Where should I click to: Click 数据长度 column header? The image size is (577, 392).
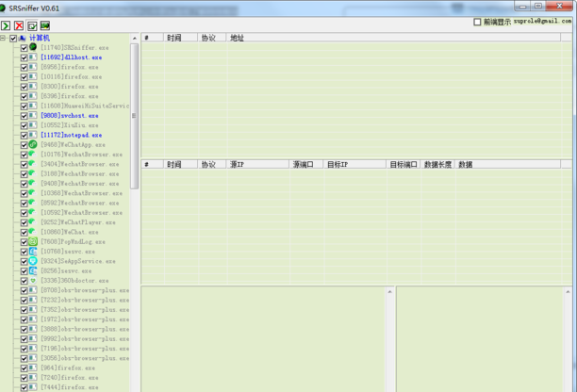tap(437, 164)
